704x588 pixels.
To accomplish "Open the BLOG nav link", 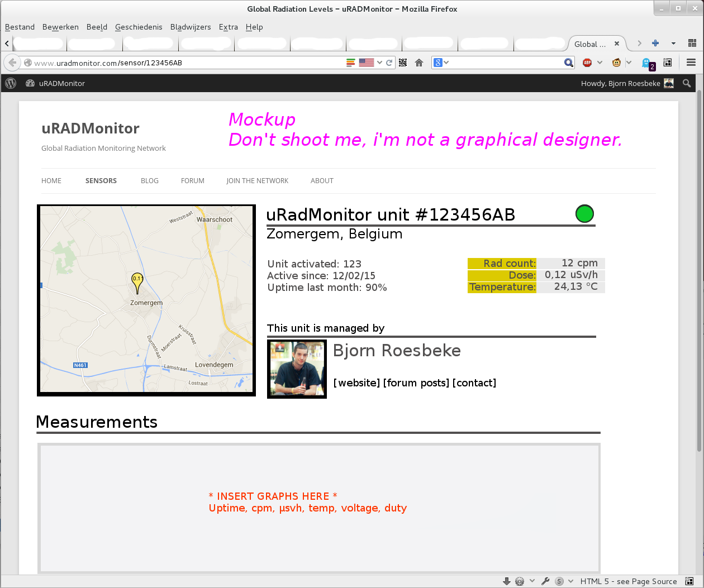I will tap(150, 181).
